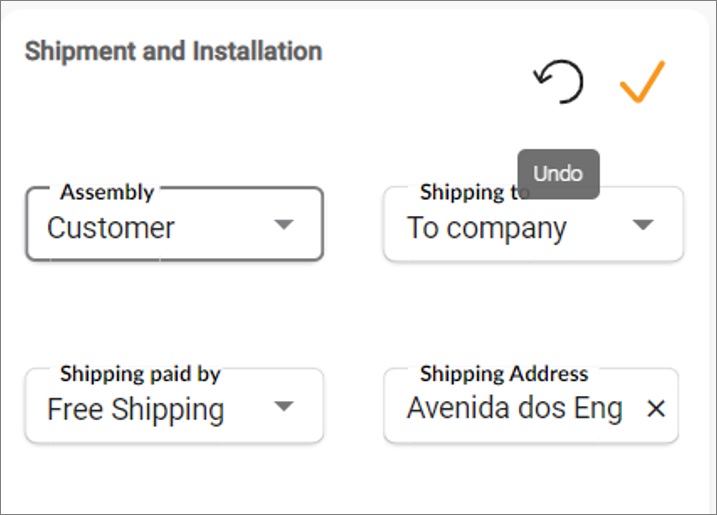Select the Customer value in Assembly
The width and height of the screenshot is (717, 515).
coord(111,227)
